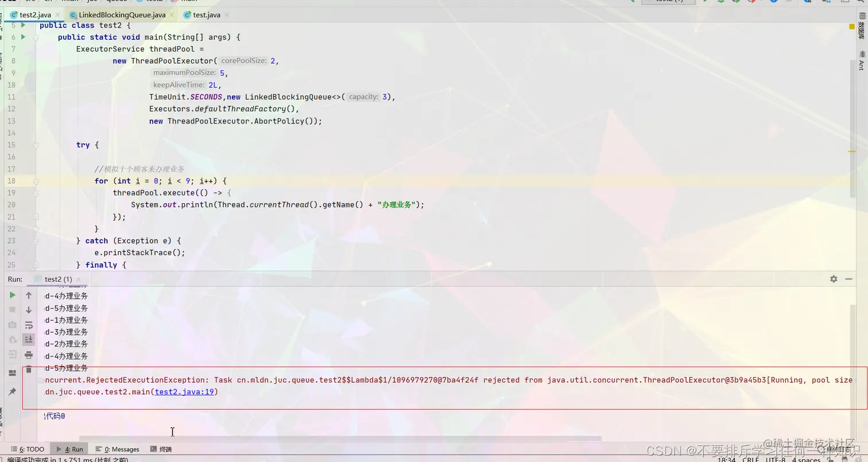Click the keepAliveTime parameter hint

click(179, 85)
